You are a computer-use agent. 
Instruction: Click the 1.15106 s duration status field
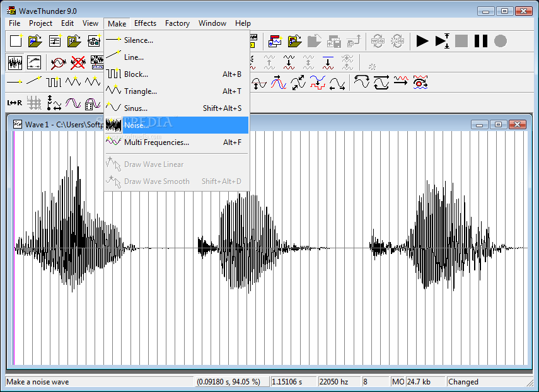coord(294,382)
